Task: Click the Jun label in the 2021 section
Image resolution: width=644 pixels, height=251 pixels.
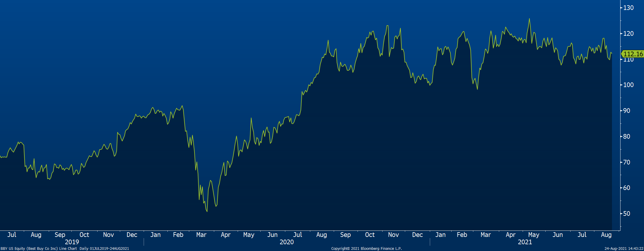Action: coord(558,235)
